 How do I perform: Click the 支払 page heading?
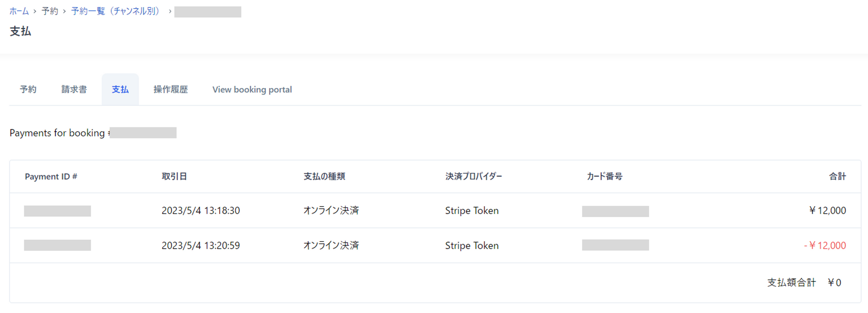[x=20, y=31]
